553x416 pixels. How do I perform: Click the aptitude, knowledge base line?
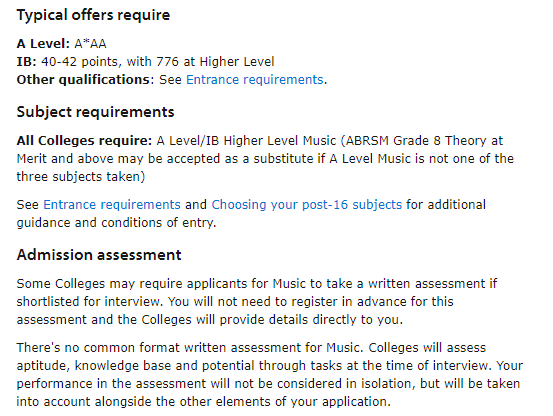[x=270, y=366]
